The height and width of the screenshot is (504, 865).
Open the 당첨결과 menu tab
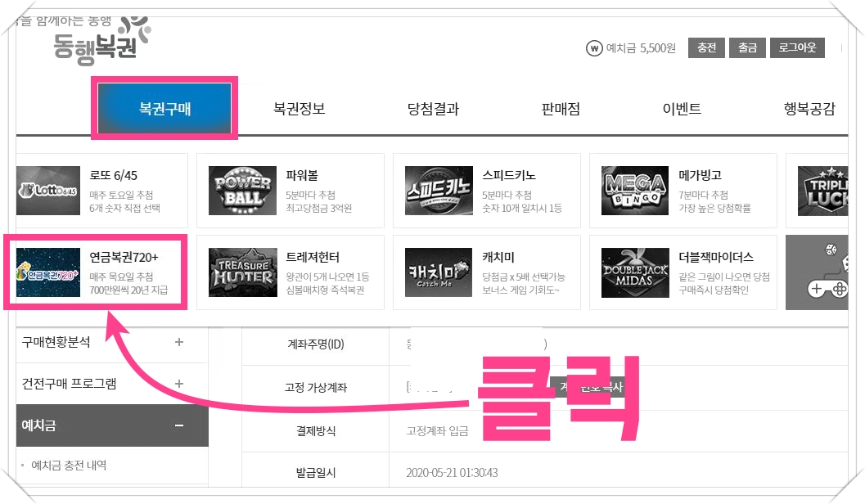point(433,109)
